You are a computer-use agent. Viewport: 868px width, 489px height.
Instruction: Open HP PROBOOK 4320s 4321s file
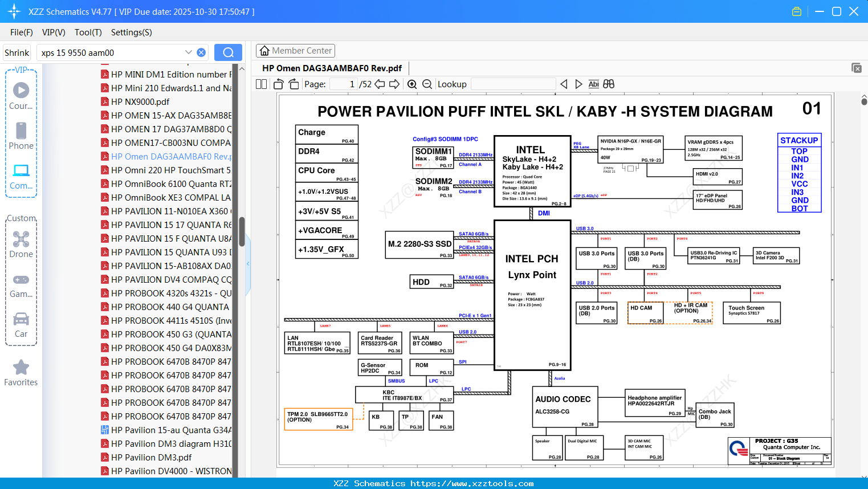(166, 293)
